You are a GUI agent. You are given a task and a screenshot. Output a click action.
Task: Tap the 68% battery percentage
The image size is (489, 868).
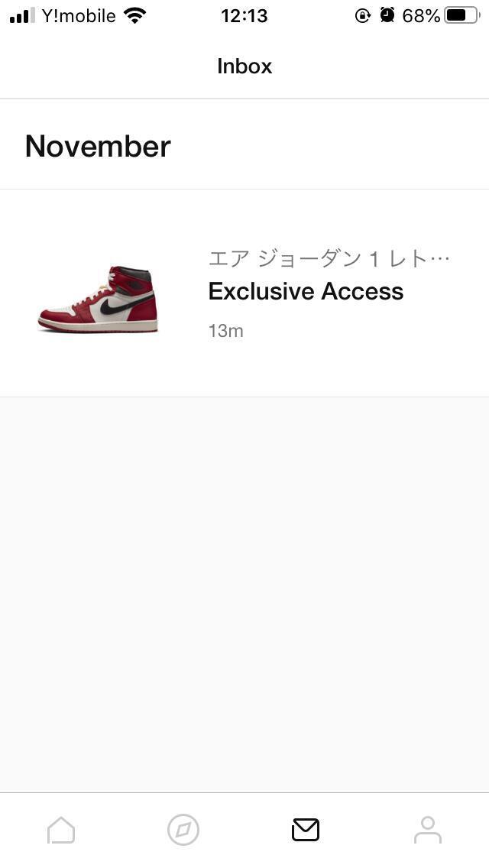(421, 15)
